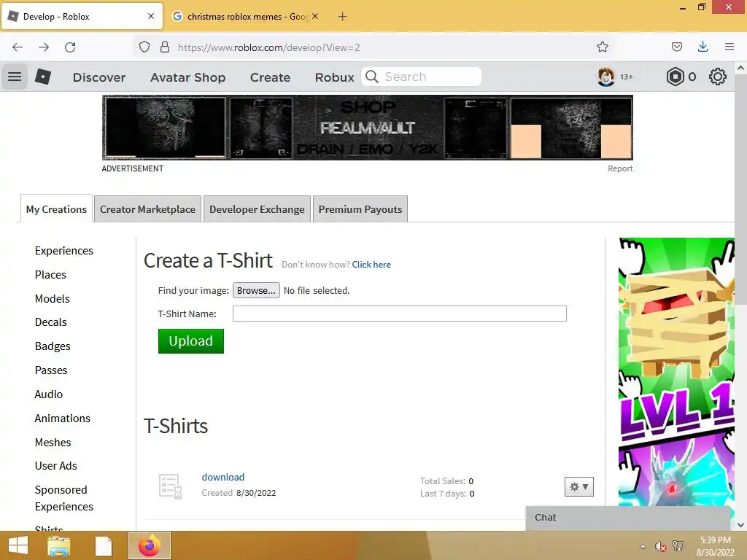Screen dimensions: 747x560
Task: Click Browse to find an image
Action: [256, 290]
